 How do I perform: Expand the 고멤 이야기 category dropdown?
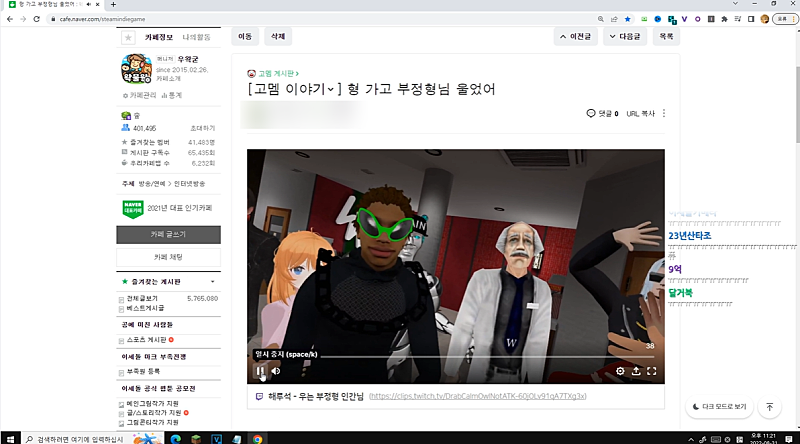pos(331,89)
